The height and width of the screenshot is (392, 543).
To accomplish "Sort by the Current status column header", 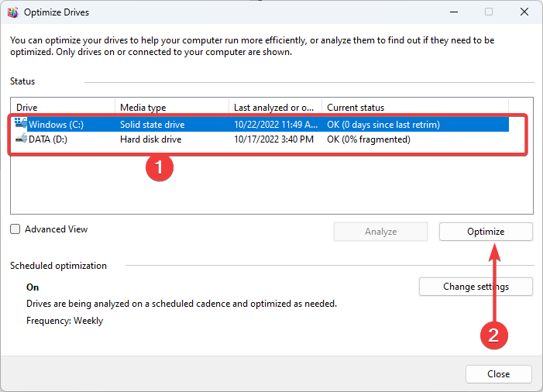I will pyautogui.click(x=414, y=108).
